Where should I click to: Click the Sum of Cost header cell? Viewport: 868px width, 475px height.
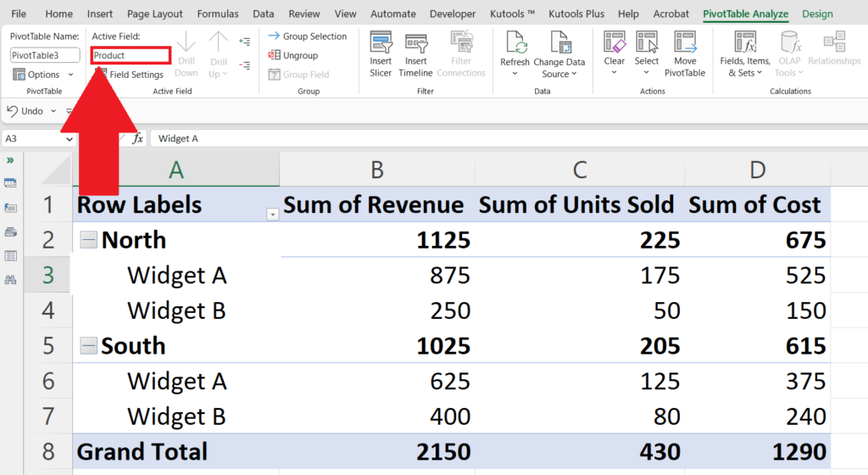pos(757,204)
